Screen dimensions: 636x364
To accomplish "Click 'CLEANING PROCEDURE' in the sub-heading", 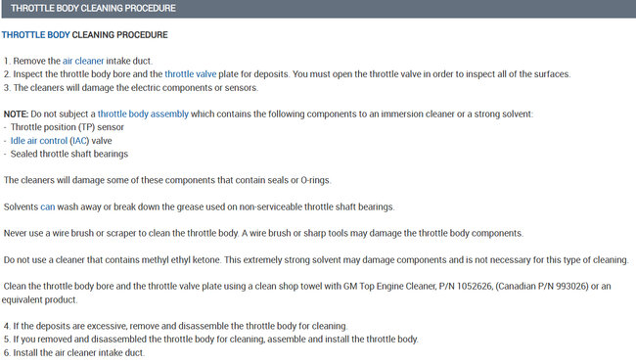I will 119,35.
